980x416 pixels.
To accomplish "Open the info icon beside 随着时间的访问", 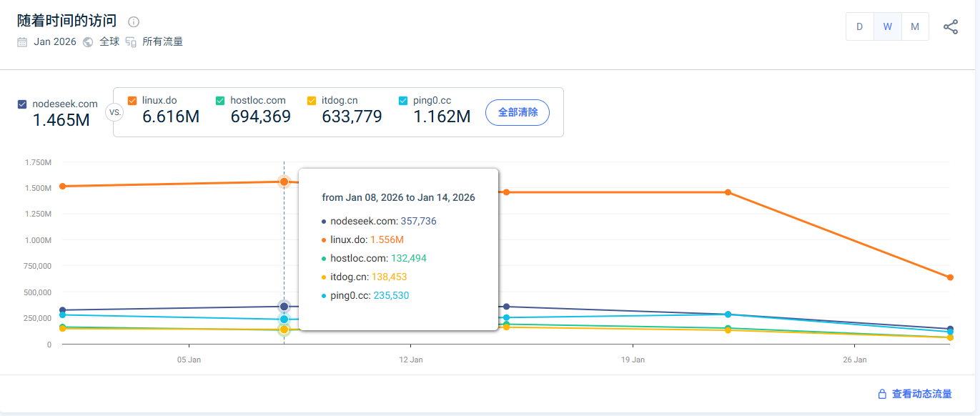I will point(134,22).
